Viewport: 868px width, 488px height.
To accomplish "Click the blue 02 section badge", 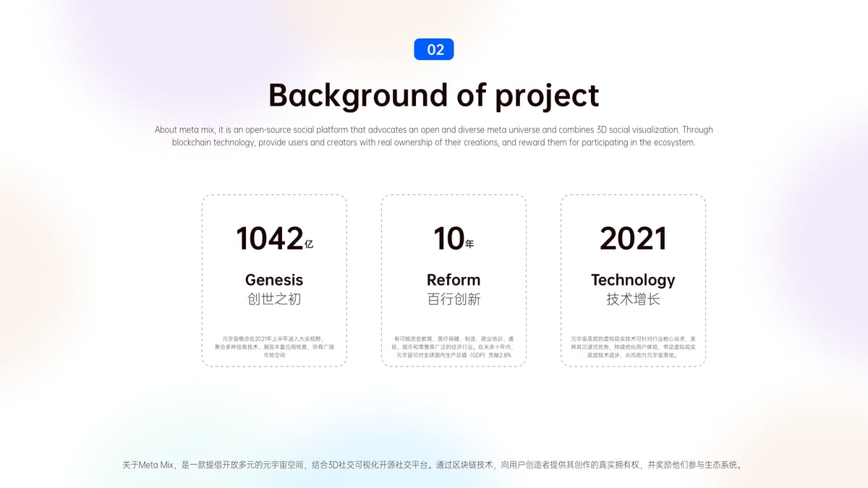I will 434,49.
